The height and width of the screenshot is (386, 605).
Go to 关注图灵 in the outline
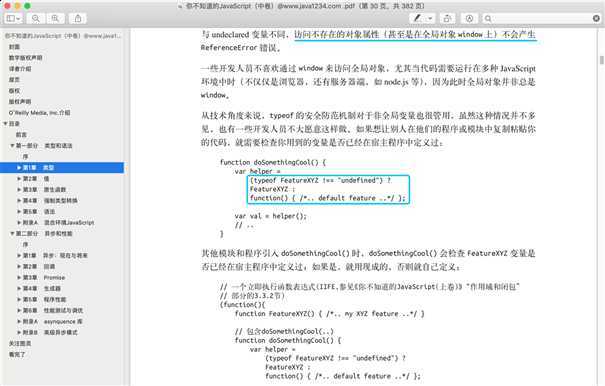click(x=20, y=343)
